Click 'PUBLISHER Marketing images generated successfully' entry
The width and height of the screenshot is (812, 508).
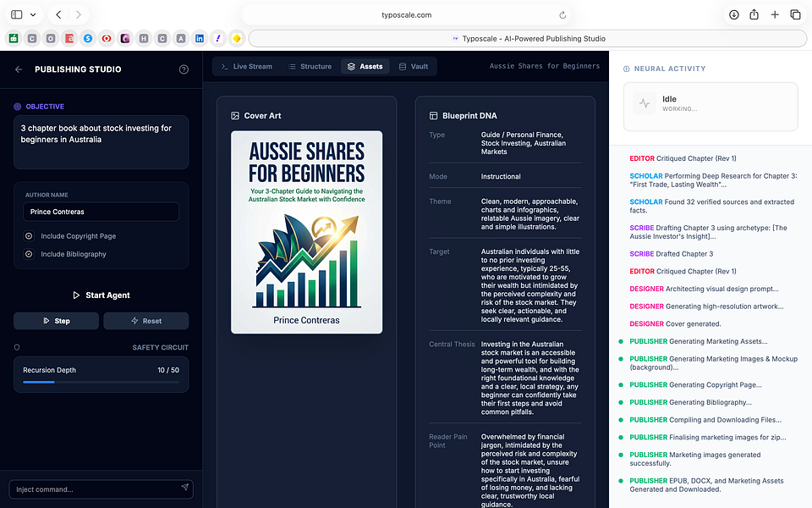[x=695, y=459]
